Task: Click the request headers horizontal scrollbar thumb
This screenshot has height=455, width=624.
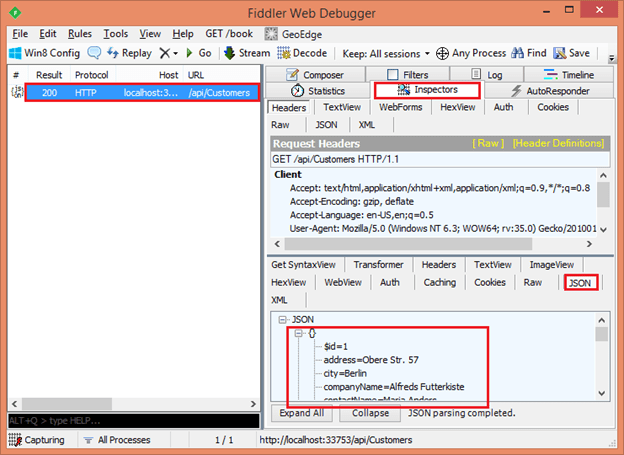Action: tap(408, 244)
